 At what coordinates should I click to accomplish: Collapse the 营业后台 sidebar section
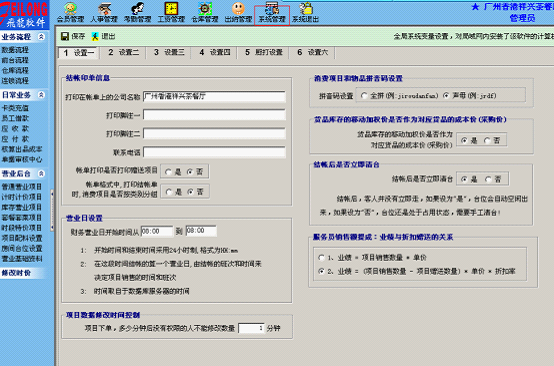pyautogui.click(x=41, y=173)
